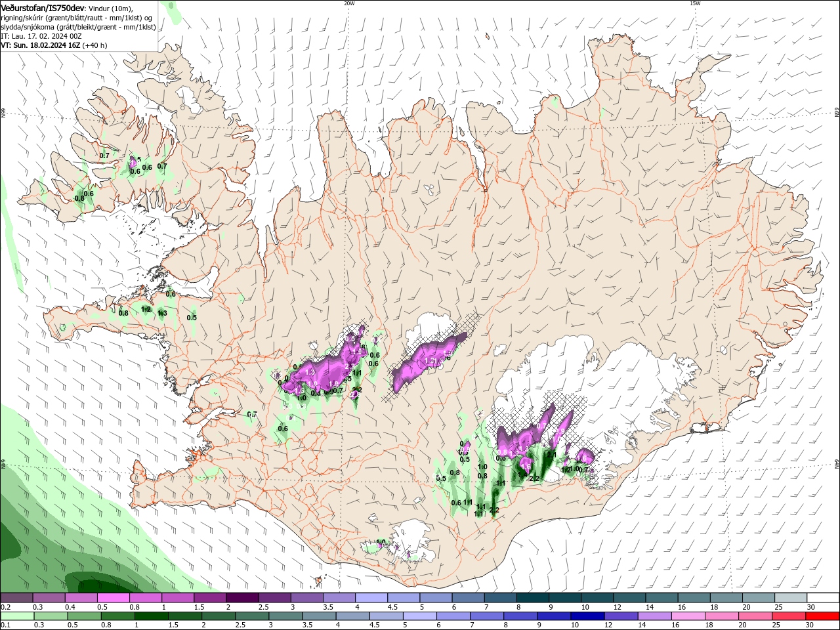
Task: Click the palest green bottom-row swatch labeled 0.1
Action: tap(18, 616)
